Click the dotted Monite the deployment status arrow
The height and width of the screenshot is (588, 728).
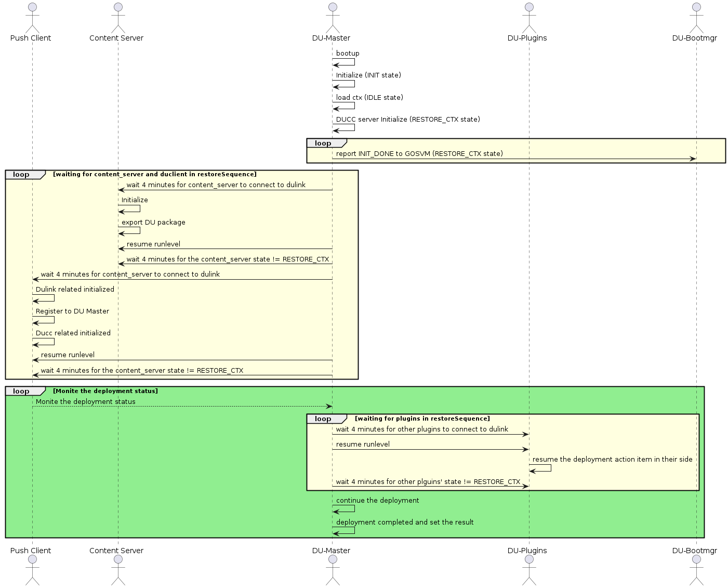click(x=182, y=406)
